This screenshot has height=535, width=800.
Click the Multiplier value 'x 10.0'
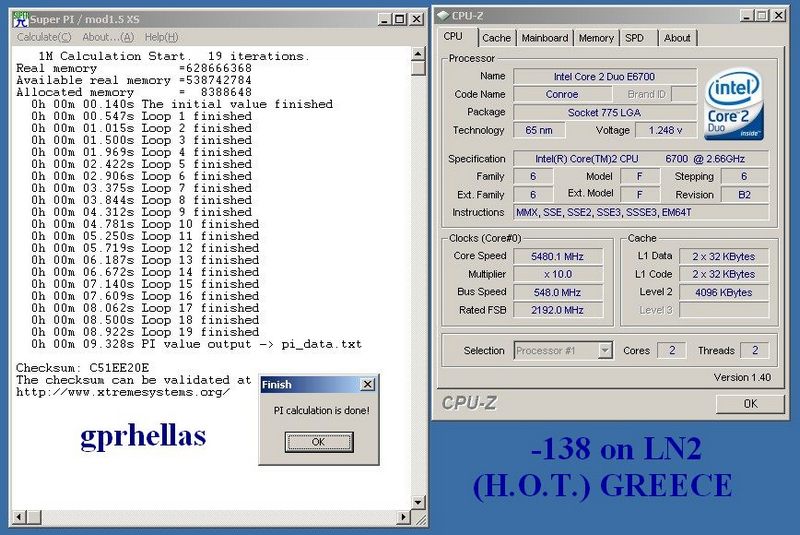(x=558, y=274)
